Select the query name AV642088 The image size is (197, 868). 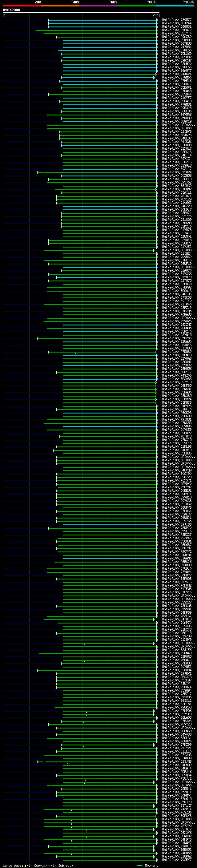11,10
